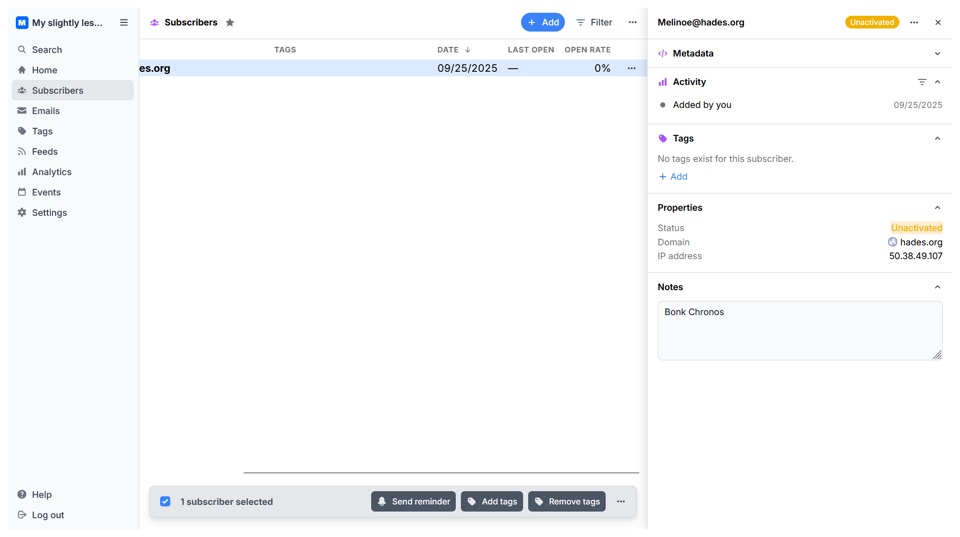Filter the Activity list
Viewport: 960px width, 537px height.
pyautogui.click(x=922, y=82)
